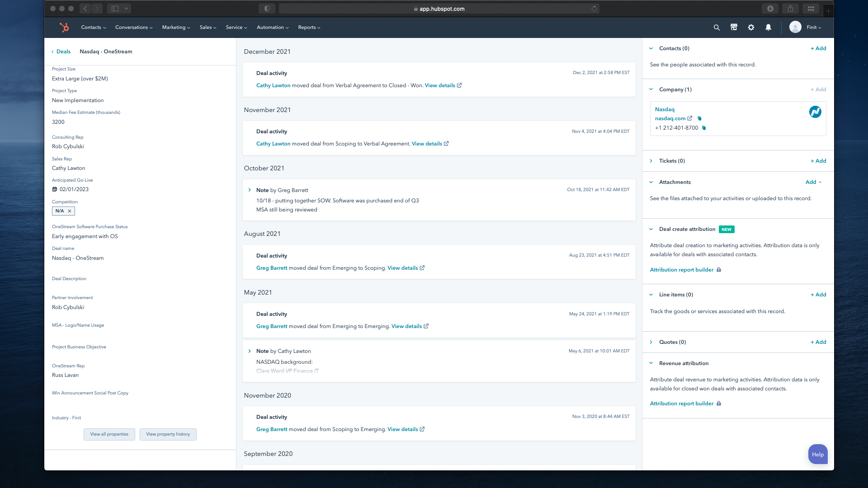
Task: Click Safari forward navigation button
Action: (x=97, y=9)
